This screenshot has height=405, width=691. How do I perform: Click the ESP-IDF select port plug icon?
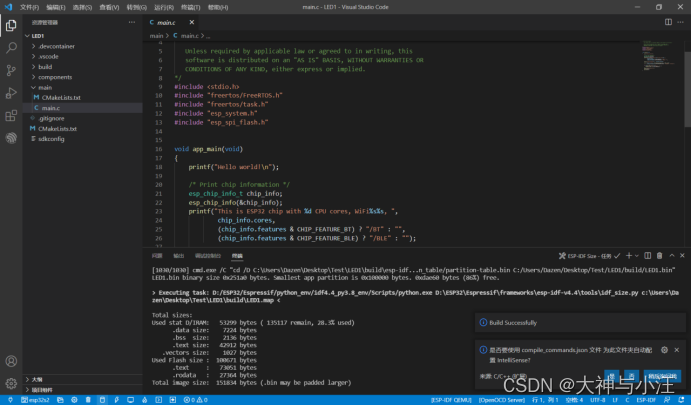10,400
